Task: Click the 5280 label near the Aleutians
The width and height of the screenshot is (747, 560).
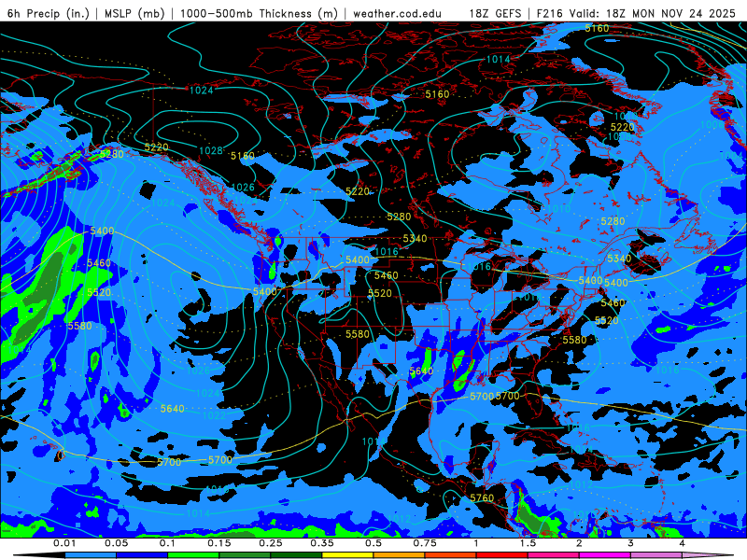Action: (x=112, y=154)
